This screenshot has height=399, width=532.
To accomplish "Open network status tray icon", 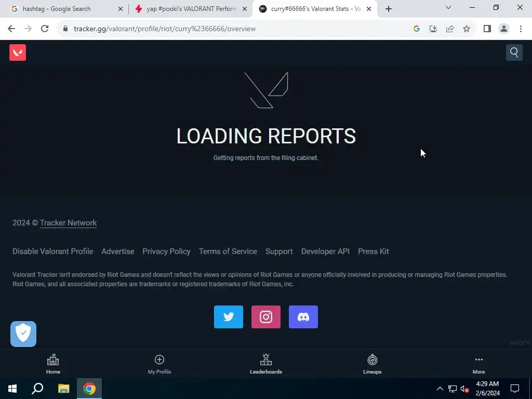I will tap(453, 389).
